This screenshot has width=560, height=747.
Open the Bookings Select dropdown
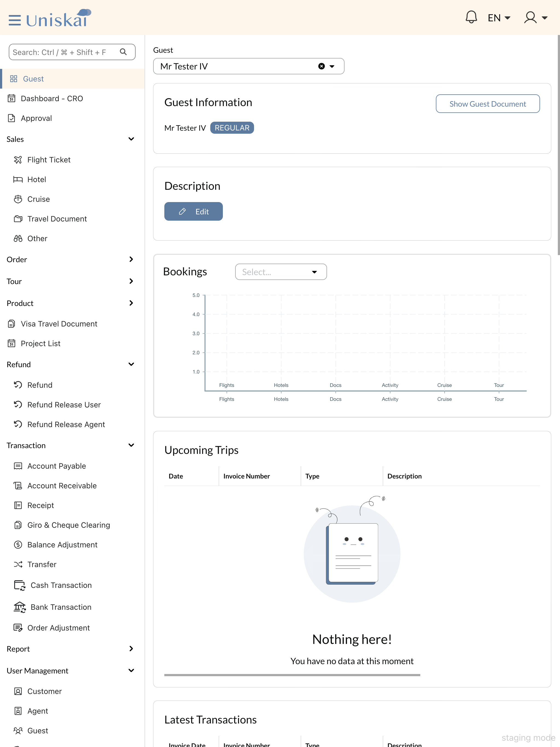click(x=281, y=272)
